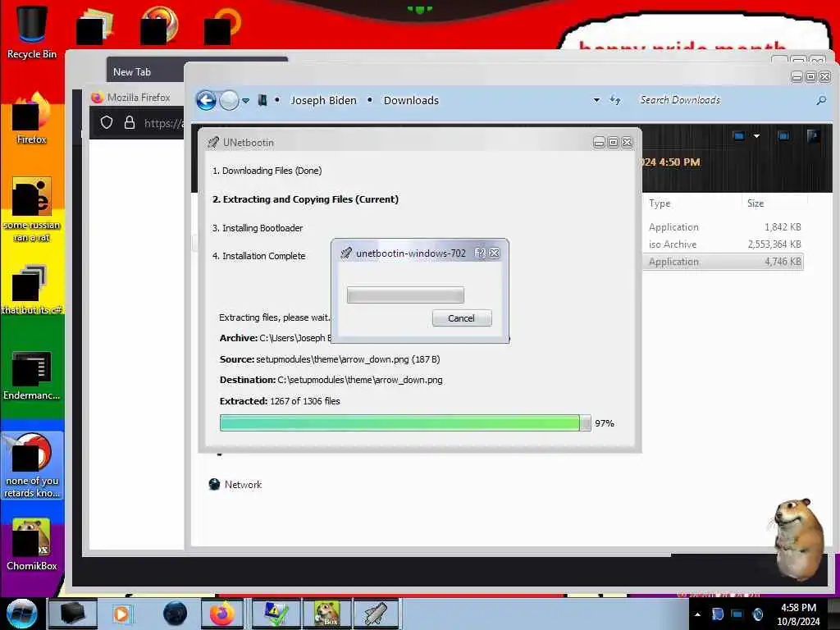Viewport: 840px width, 630px height.
Task: Click the padlock site security icon in Firefox
Action: pos(129,123)
